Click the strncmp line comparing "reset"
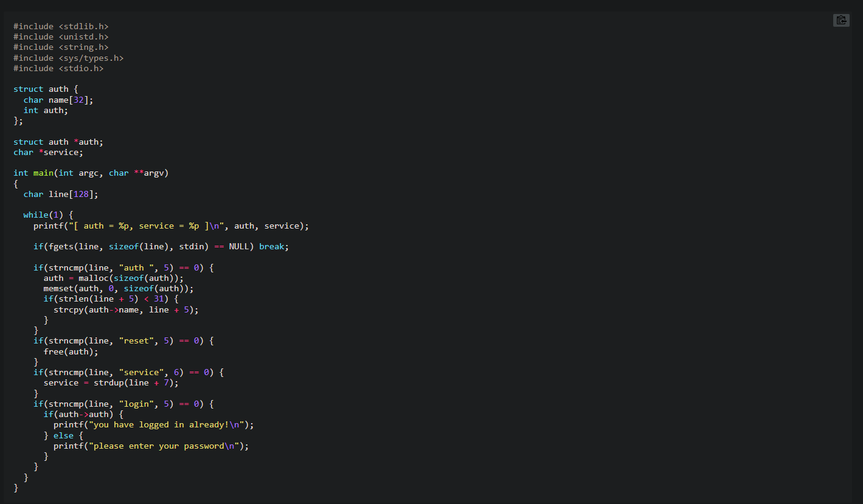 pos(123,341)
